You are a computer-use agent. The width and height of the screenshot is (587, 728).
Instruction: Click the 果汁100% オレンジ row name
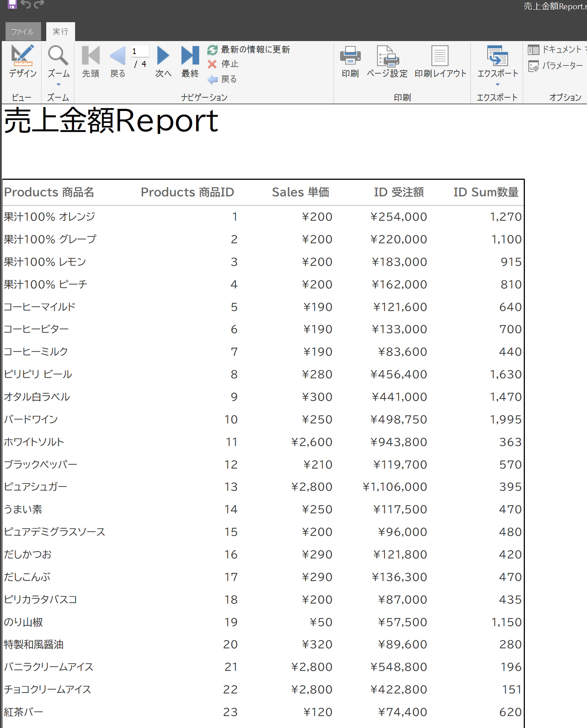[50, 217]
